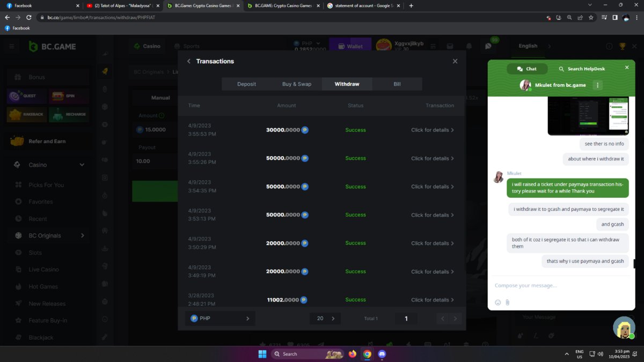Select the Bill tab
Screen dimensions: 644x362
pyautogui.click(x=397, y=84)
